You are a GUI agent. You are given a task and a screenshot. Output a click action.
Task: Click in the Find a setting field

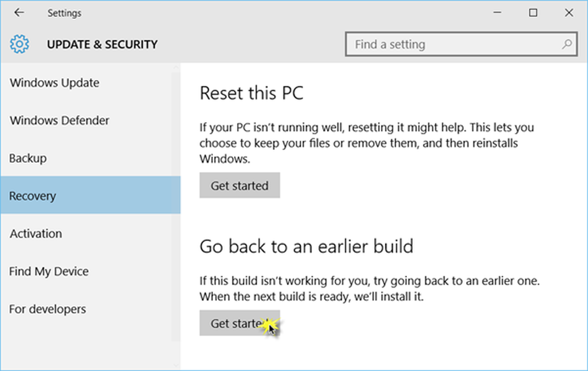click(x=461, y=44)
